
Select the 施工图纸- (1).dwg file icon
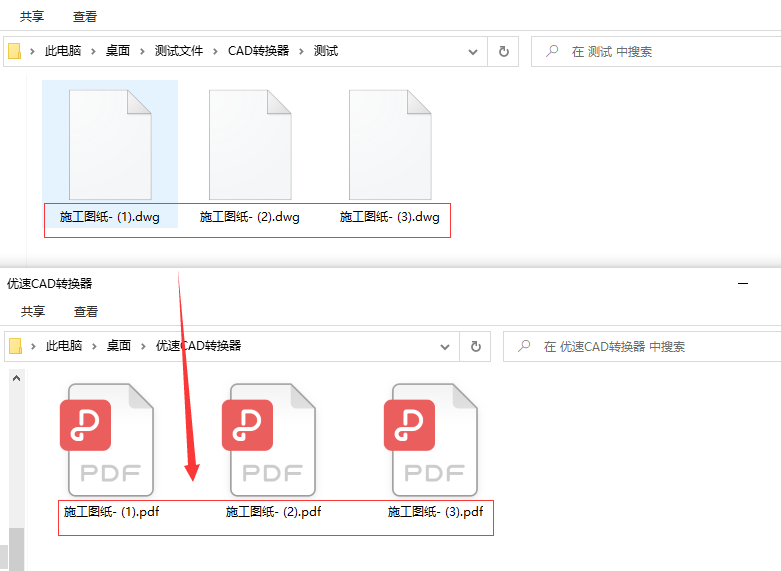click(110, 145)
